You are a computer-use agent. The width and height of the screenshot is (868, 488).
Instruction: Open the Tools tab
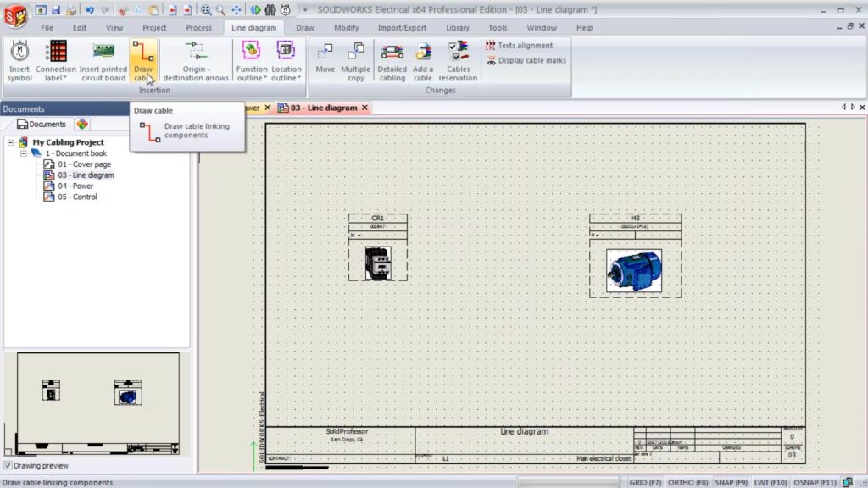(x=498, y=28)
